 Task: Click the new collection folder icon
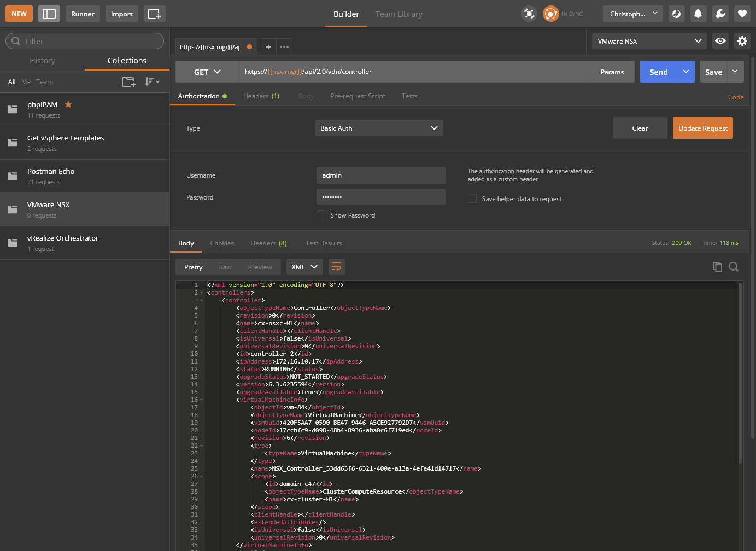point(128,82)
